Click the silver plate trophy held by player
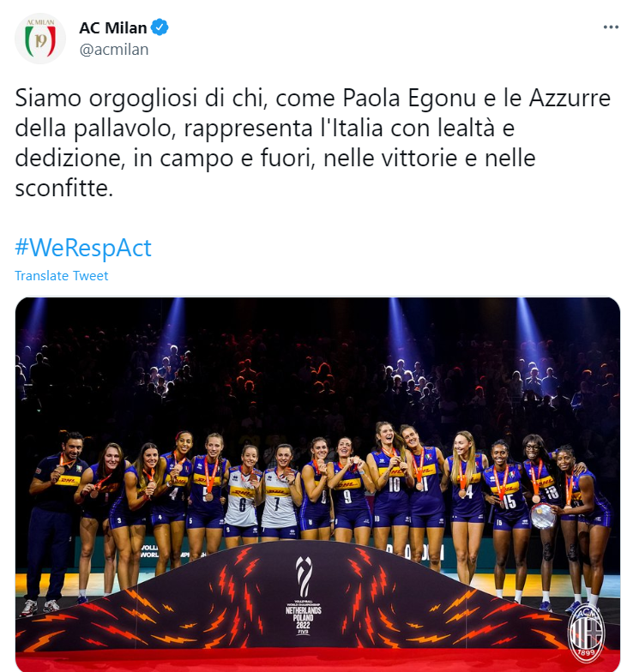 click(x=542, y=516)
